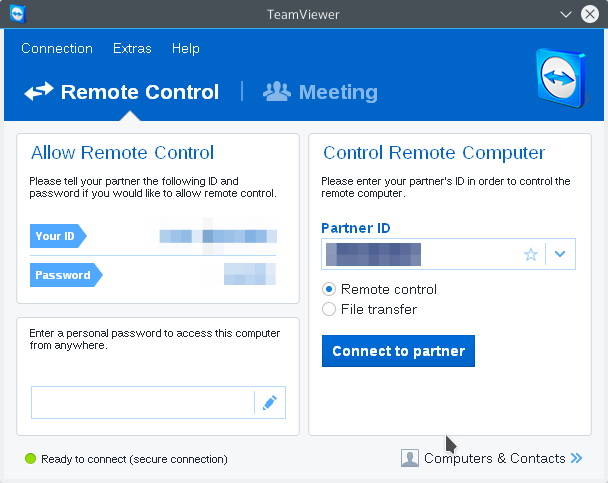The height and width of the screenshot is (483, 608).
Task: Click the title bar downward chevron button
Action: [x=566, y=15]
